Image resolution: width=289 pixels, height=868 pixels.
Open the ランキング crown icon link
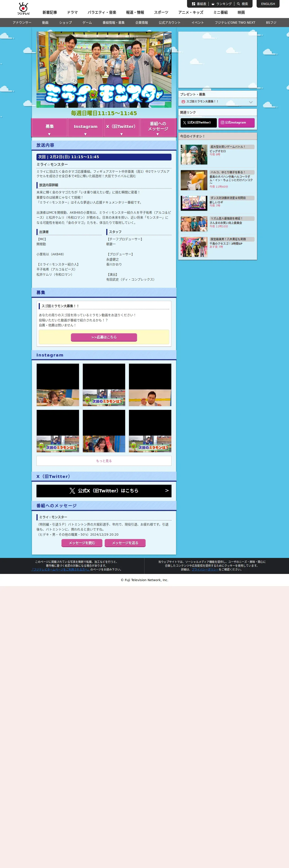tap(221, 4)
